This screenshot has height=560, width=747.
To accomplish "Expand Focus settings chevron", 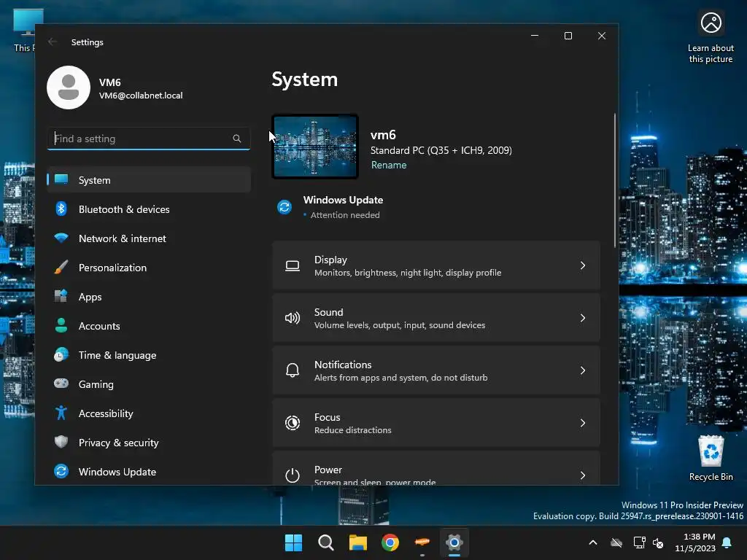I will point(583,423).
